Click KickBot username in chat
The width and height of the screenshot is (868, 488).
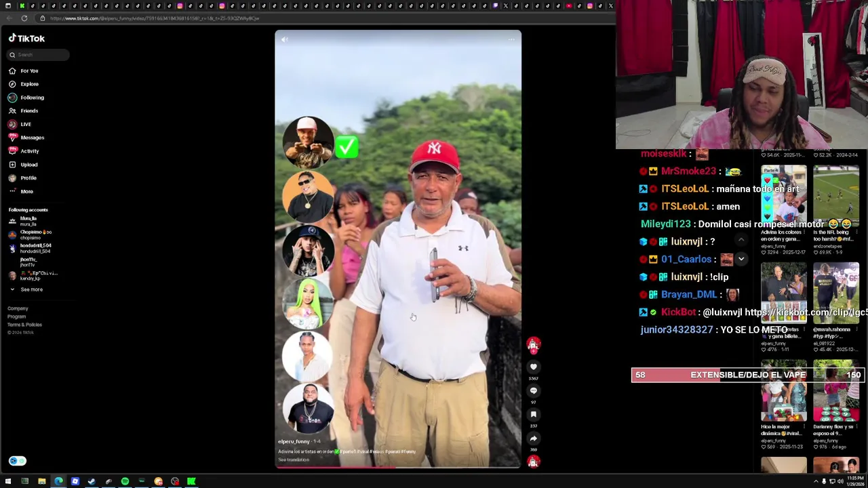678,312
